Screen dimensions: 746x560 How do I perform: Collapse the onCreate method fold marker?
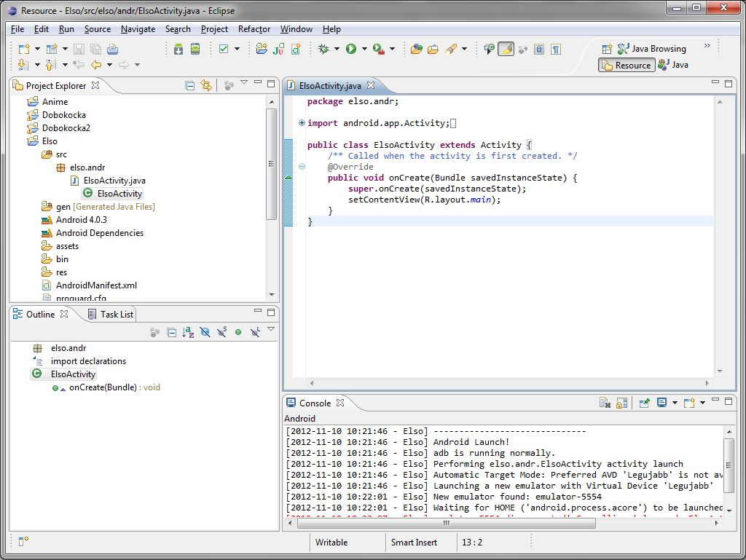pos(302,166)
